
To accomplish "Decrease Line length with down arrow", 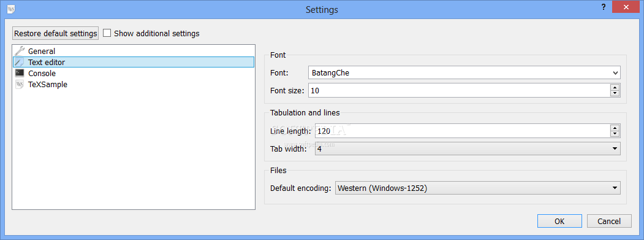I will click(615, 134).
